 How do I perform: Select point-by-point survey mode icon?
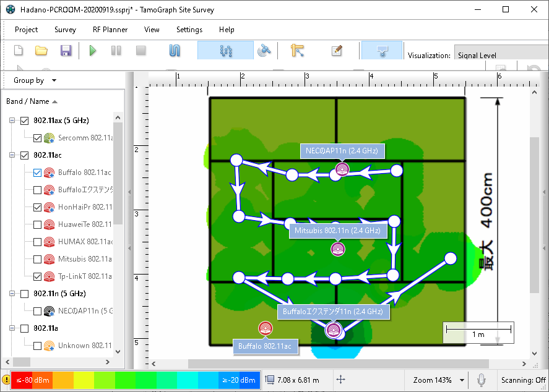225,50
